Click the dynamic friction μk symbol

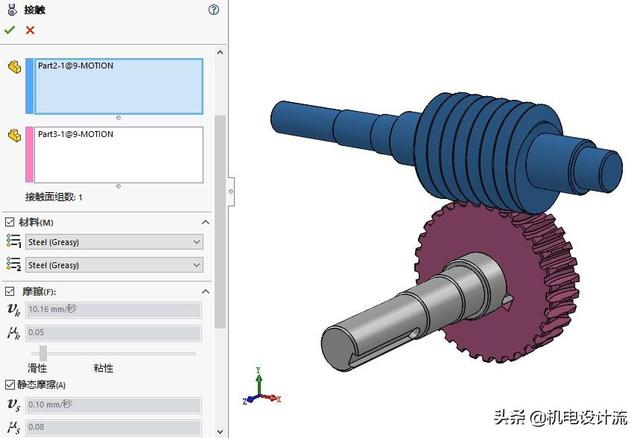tap(13, 333)
